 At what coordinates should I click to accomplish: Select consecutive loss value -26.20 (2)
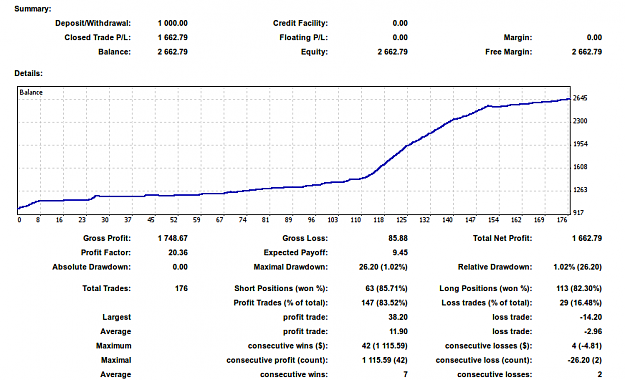(585, 360)
